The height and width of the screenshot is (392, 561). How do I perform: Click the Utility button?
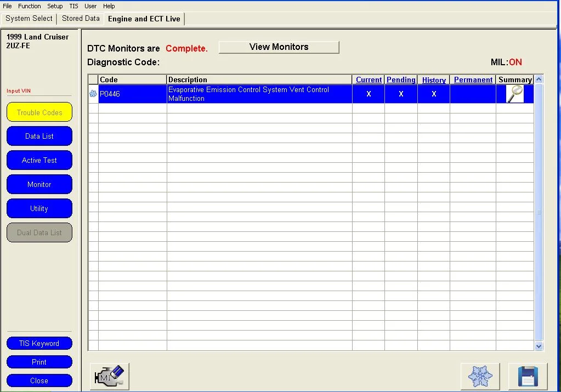point(39,208)
